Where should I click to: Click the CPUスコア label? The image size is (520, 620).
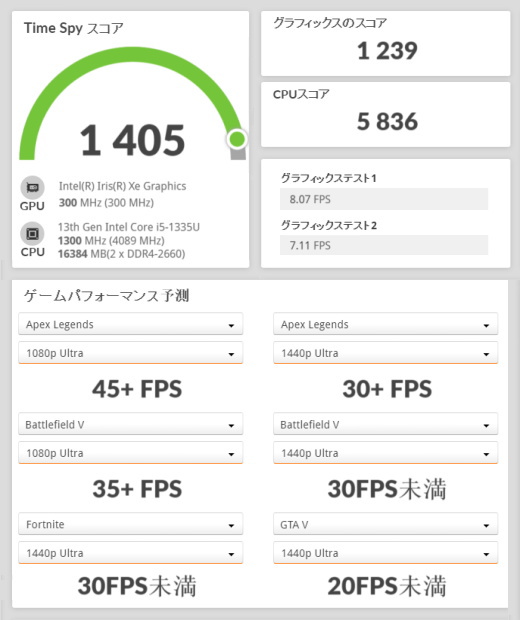[301, 94]
